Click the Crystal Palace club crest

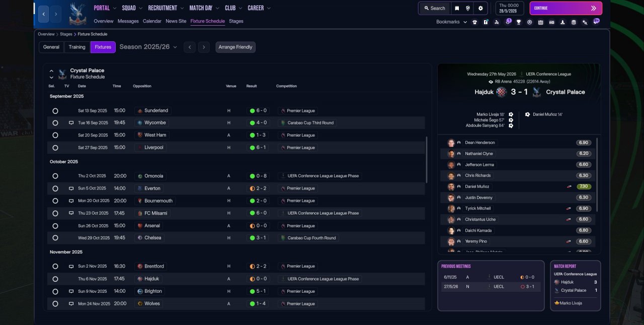[x=77, y=14]
